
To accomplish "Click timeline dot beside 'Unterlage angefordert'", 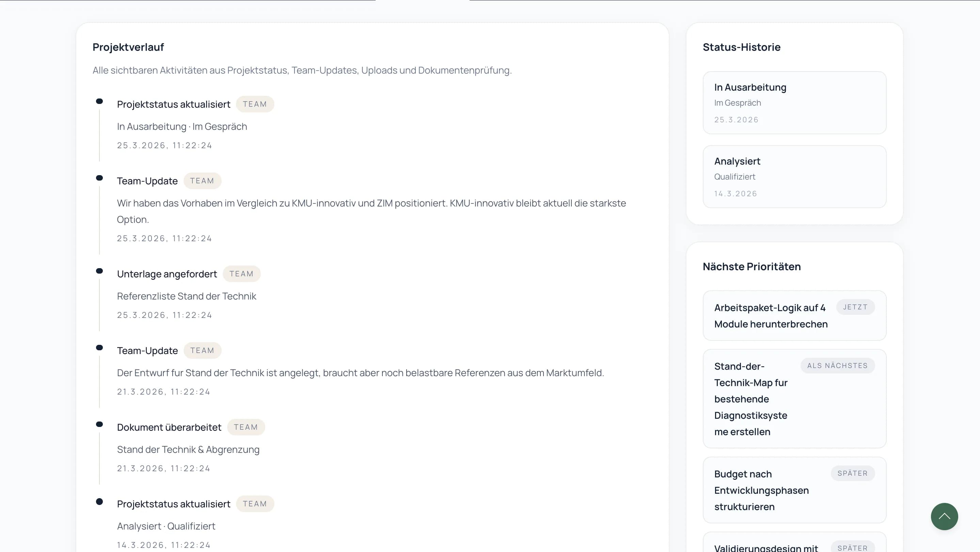I will (99, 271).
